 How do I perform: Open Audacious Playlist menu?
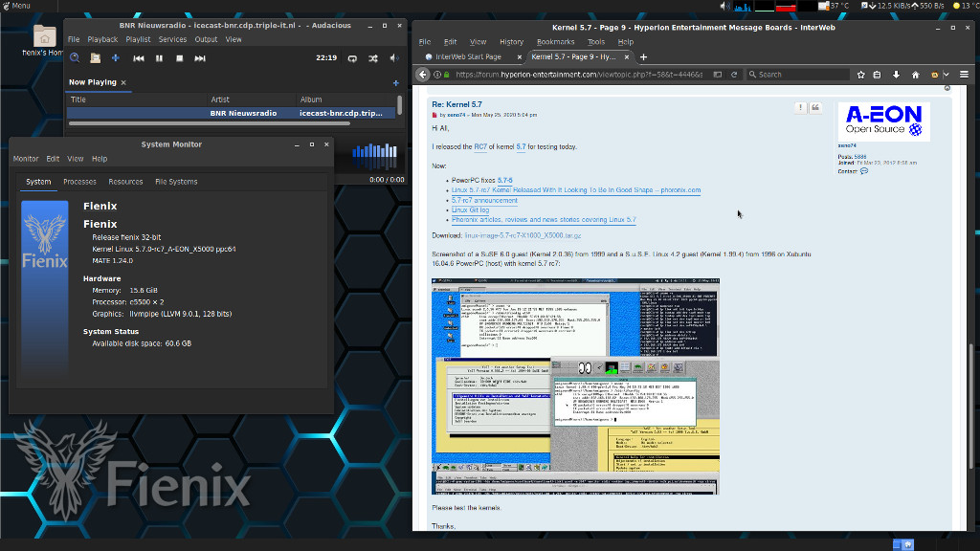(x=138, y=39)
